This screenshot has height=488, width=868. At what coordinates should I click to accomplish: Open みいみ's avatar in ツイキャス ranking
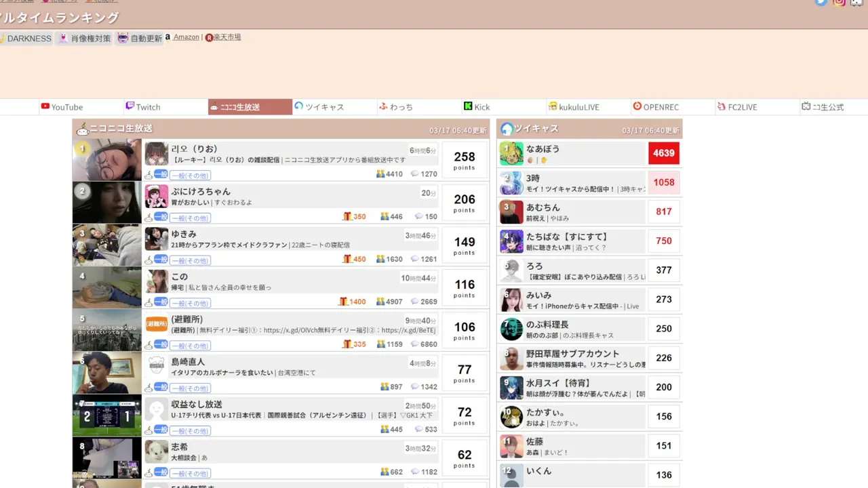tap(511, 300)
